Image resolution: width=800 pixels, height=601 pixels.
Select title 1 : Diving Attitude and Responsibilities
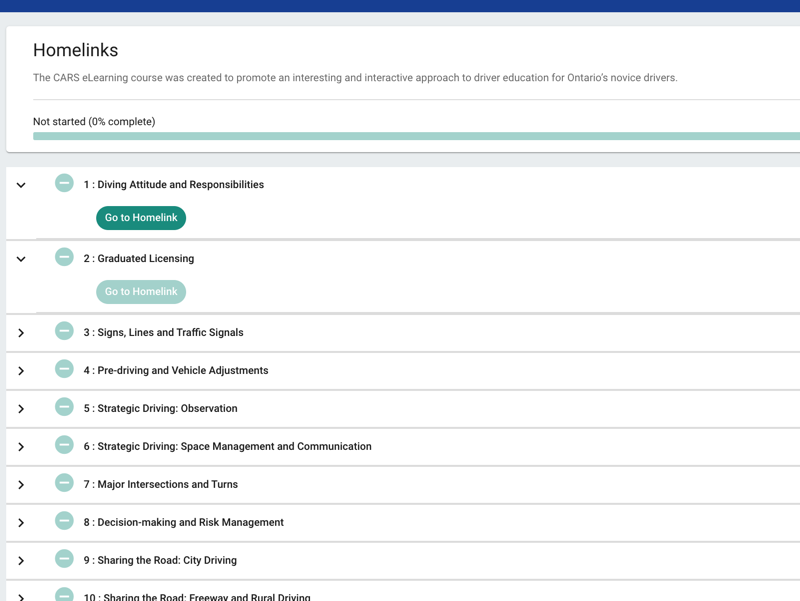tap(174, 185)
